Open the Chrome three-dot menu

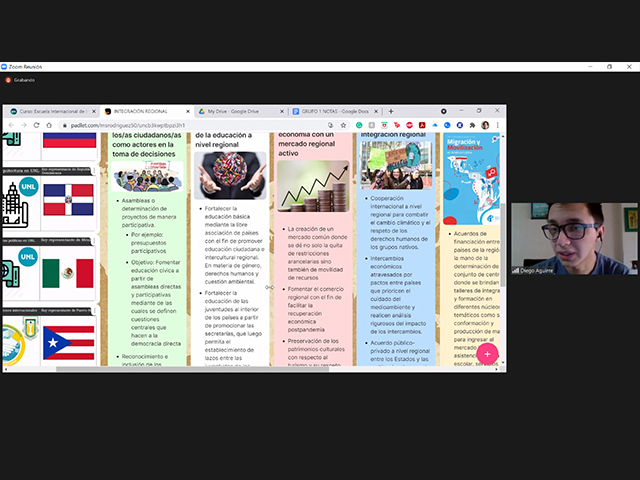[x=498, y=125]
